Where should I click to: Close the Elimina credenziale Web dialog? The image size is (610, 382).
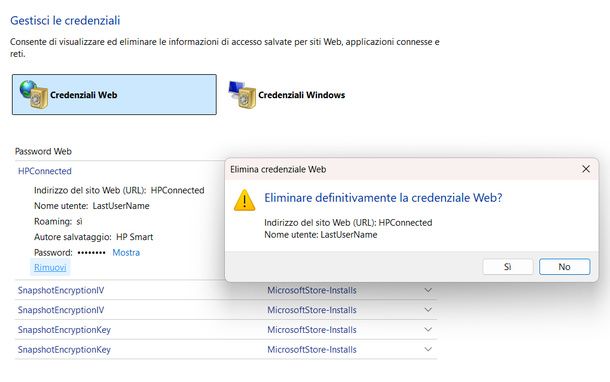[x=586, y=169]
